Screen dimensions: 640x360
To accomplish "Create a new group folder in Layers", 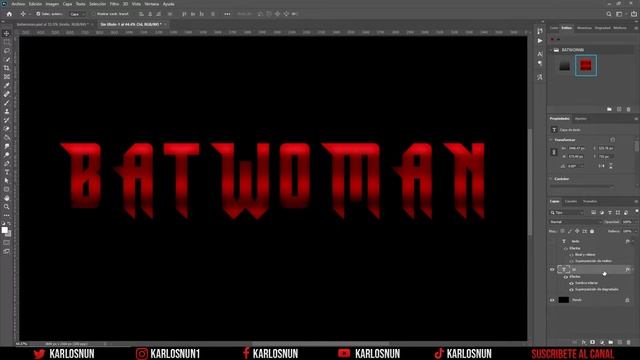I will [x=611, y=342].
